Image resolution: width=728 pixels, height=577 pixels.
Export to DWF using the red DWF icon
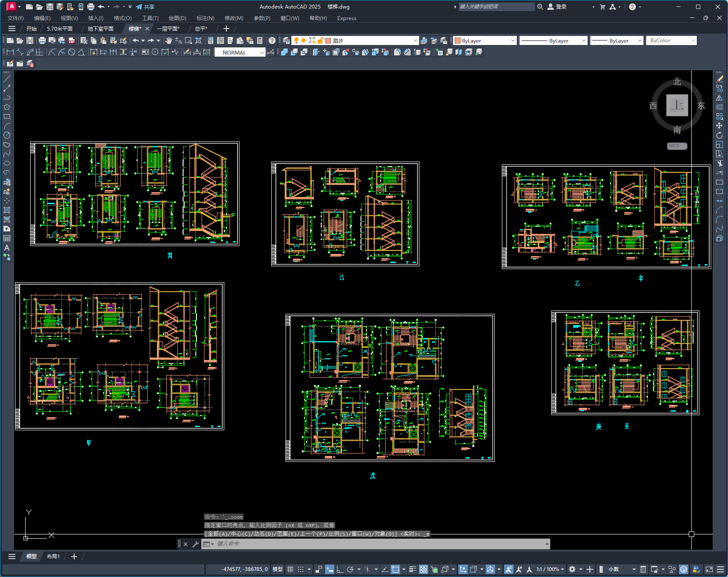[72, 40]
